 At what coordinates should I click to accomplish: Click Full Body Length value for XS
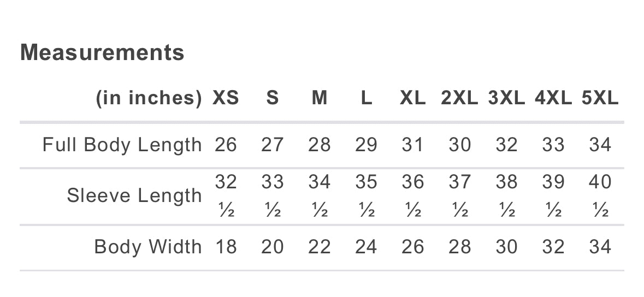226,145
